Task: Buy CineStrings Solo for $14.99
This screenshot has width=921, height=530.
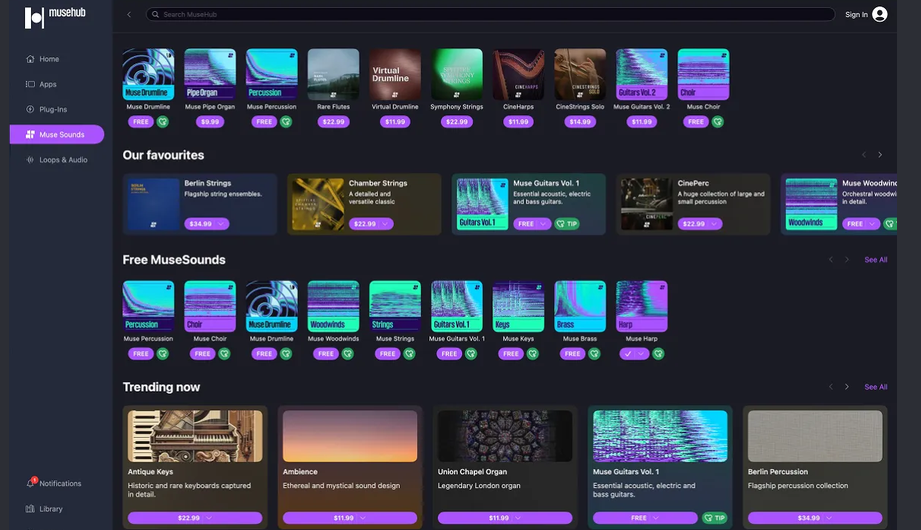Action: point(580,122)
